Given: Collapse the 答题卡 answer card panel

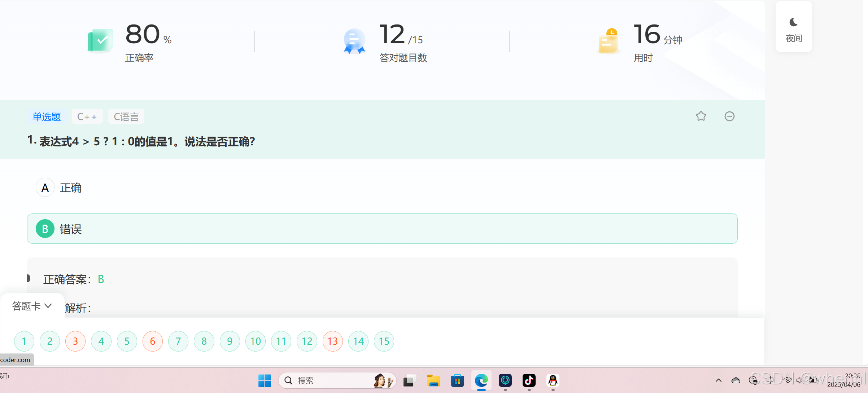Looking at the screenshot, I should pyautogui.click(x=32, y=306).
